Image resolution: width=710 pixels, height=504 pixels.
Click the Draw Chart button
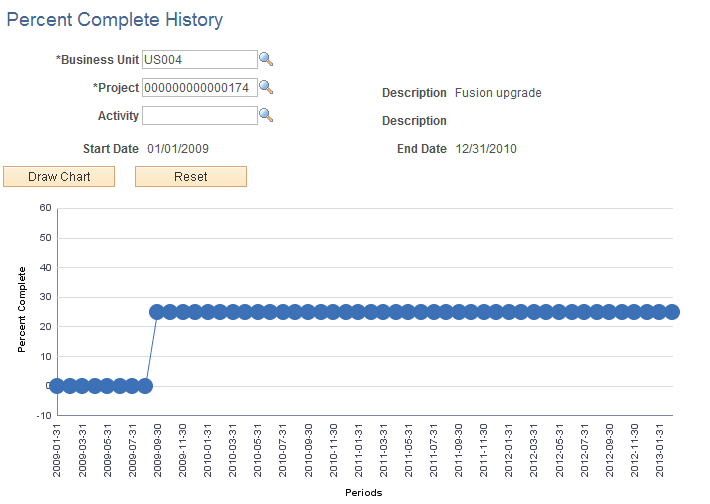pos(59,177)
